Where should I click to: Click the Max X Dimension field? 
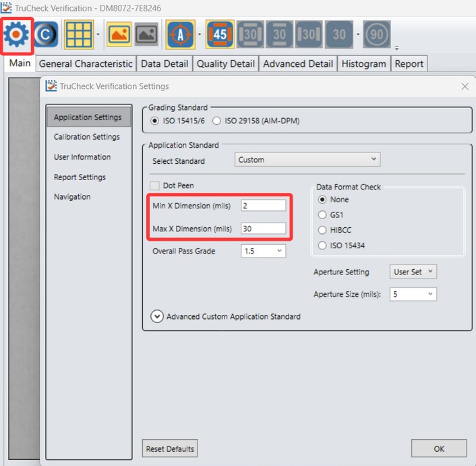tap(263, 229)
